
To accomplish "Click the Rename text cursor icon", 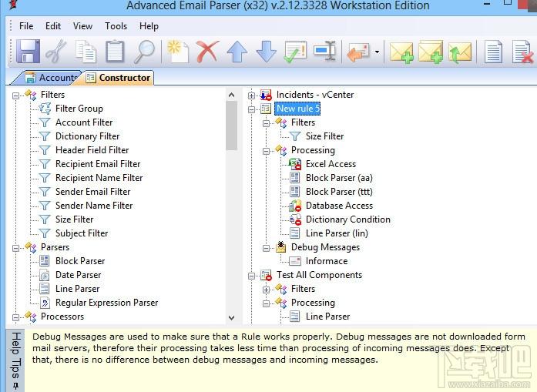I will [324, 52].
